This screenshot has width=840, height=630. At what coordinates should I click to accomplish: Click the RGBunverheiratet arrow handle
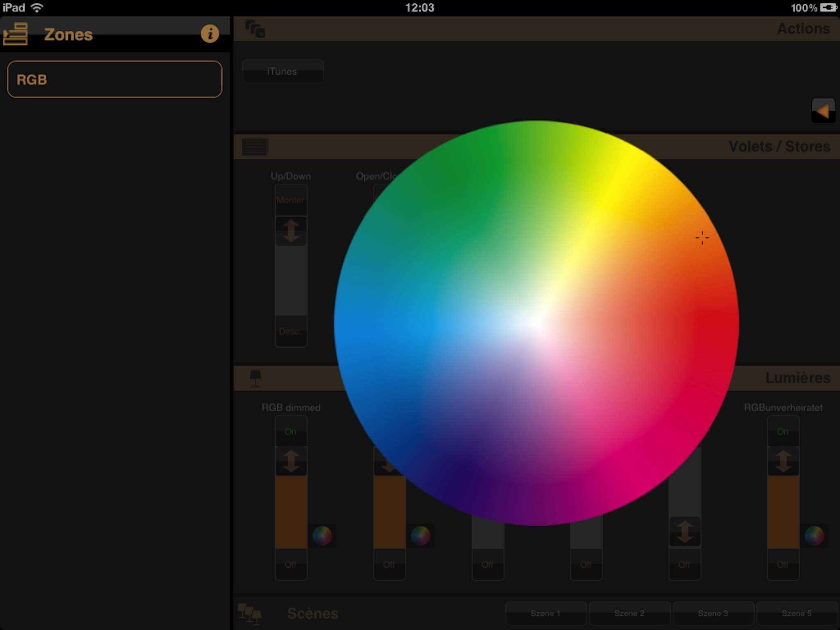click(783, 461)
